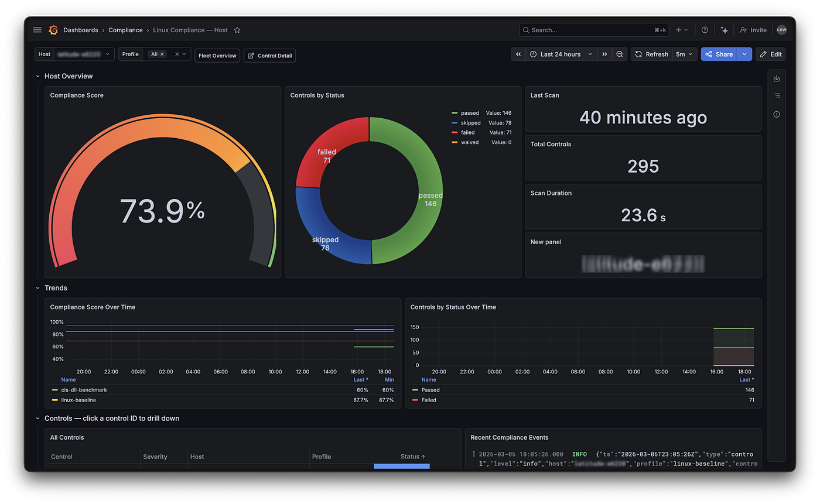Toggle the Failed series in legend
820x504 pixels.
coord(429,400)
